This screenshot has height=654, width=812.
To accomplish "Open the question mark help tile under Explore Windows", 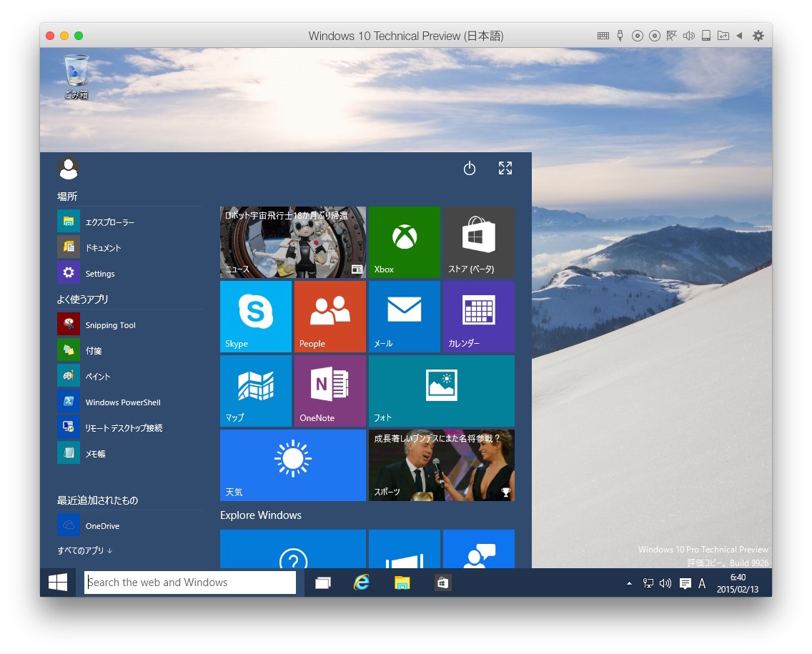I will [292, 549].
